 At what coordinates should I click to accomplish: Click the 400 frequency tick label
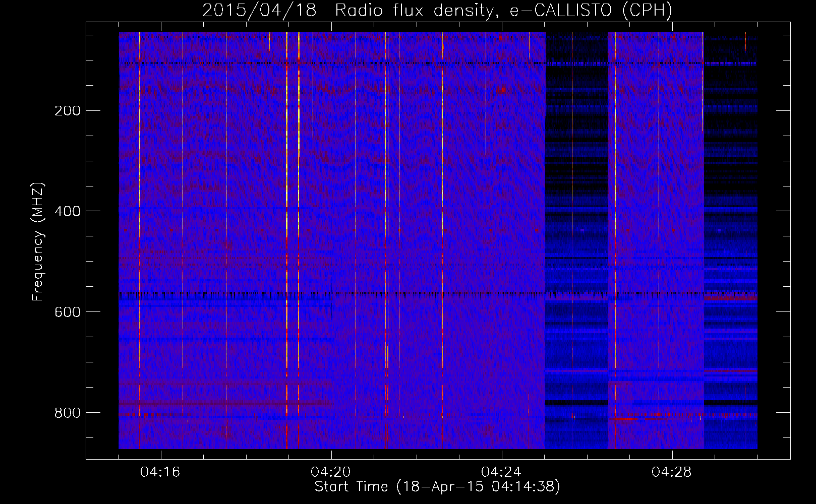pos(68,211)
